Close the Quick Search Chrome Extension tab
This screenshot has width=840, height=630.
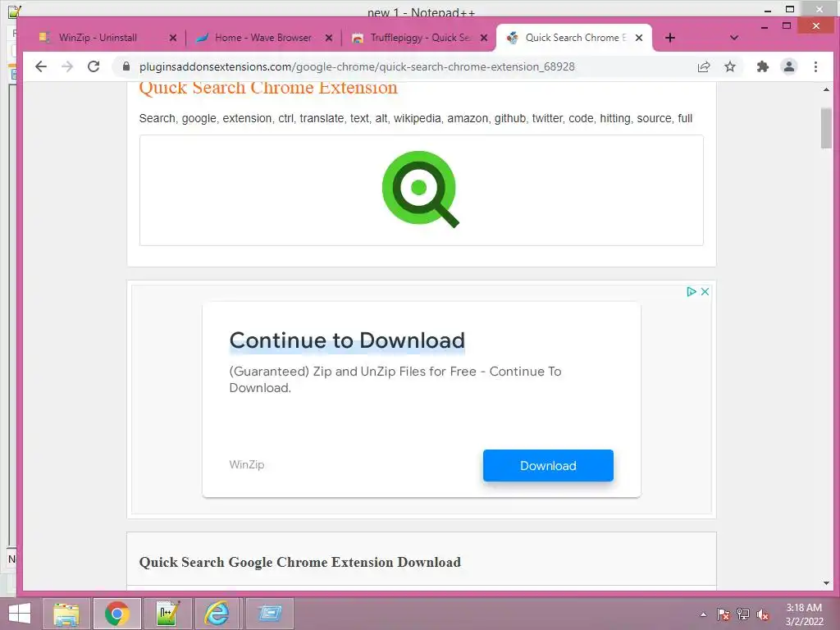[x=638, y=38]
